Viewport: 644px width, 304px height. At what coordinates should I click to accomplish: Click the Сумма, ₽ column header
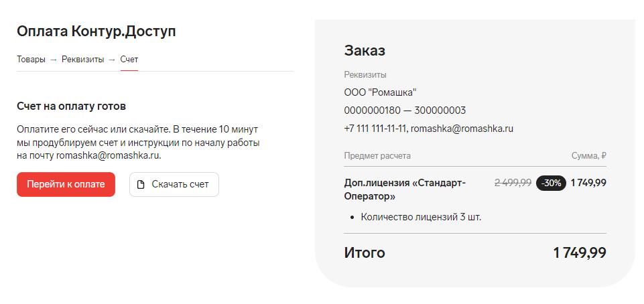(x=589, y=156)
